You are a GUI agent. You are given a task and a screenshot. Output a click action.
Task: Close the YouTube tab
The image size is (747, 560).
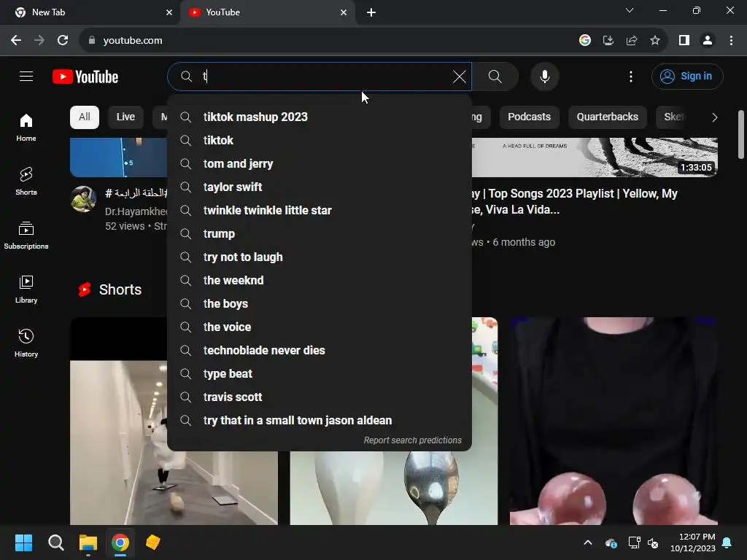point(344,12)
